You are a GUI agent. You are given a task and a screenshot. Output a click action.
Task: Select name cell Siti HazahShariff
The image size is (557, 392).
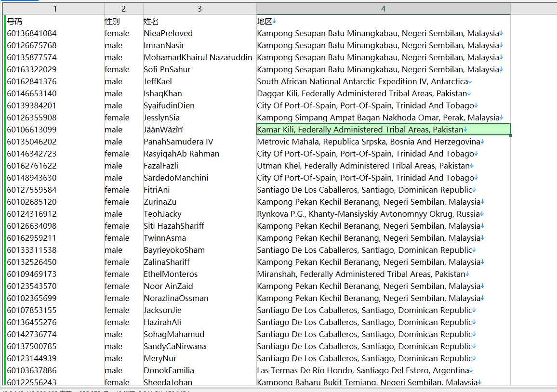(x=199, y=226)
